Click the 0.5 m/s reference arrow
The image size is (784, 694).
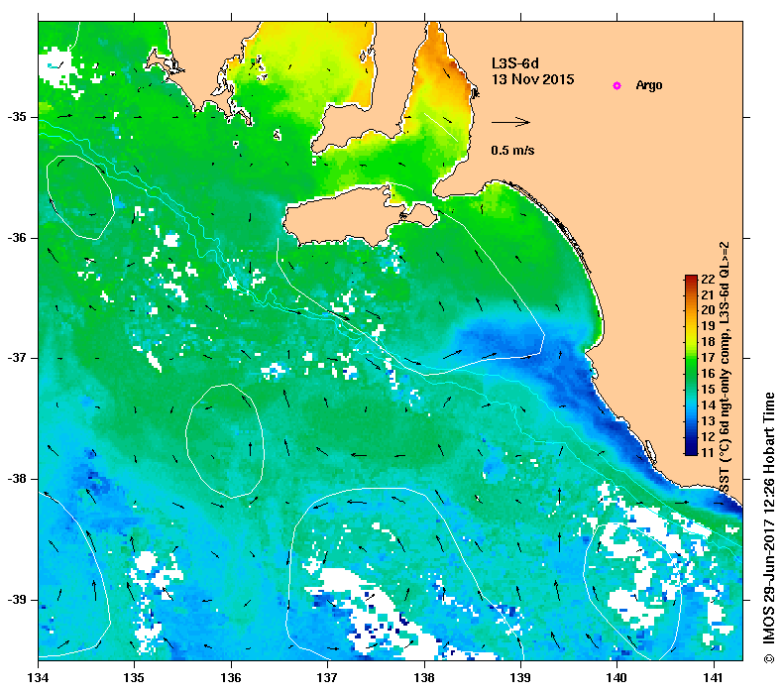pos(510,122)
